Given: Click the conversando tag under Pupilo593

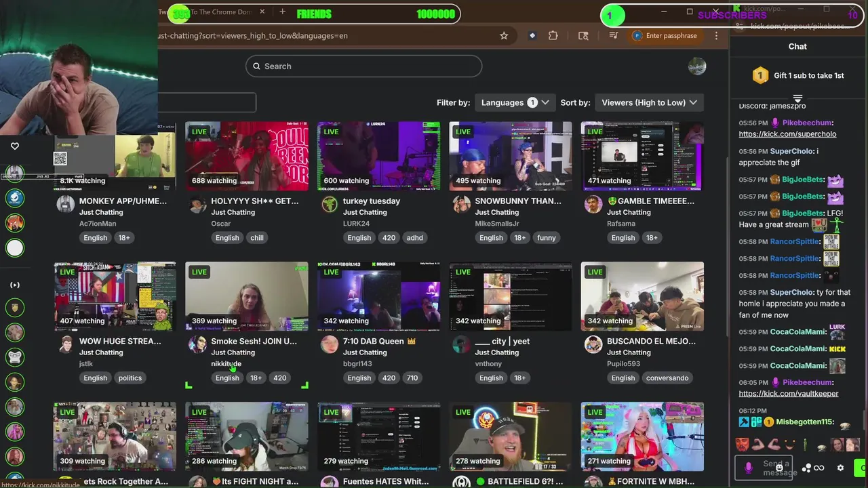Looking at the screenshot, I should tap(667, 378).
